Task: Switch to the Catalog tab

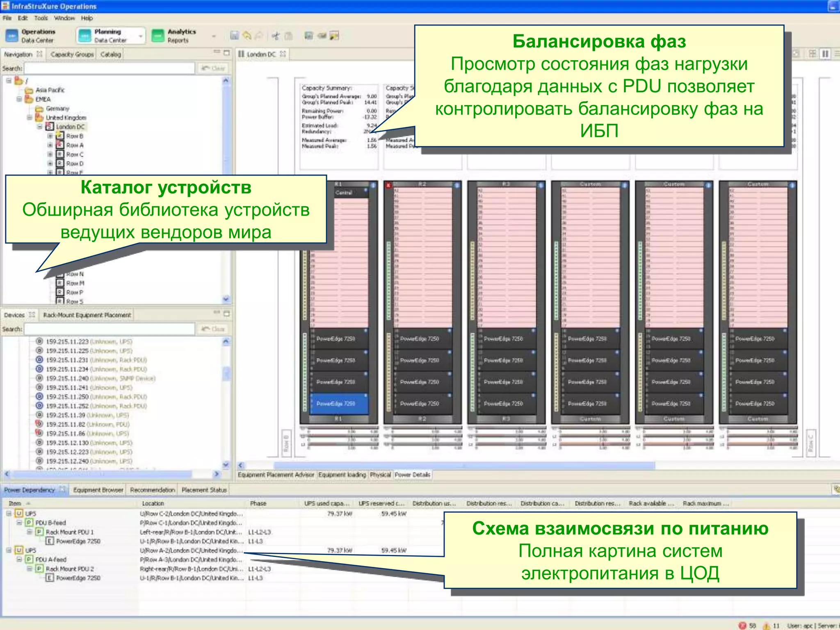Action: (x=110, y=54)
